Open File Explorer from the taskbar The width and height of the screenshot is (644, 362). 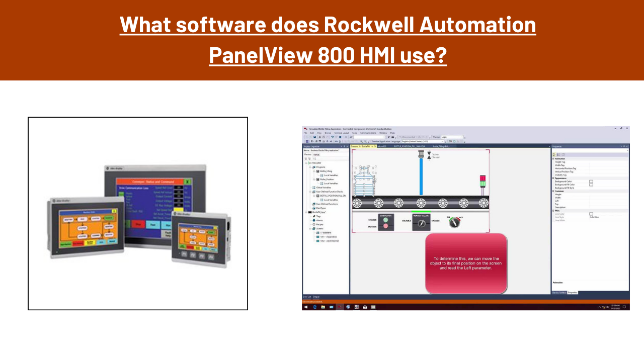pyautogui.click(x=323, y=307)
